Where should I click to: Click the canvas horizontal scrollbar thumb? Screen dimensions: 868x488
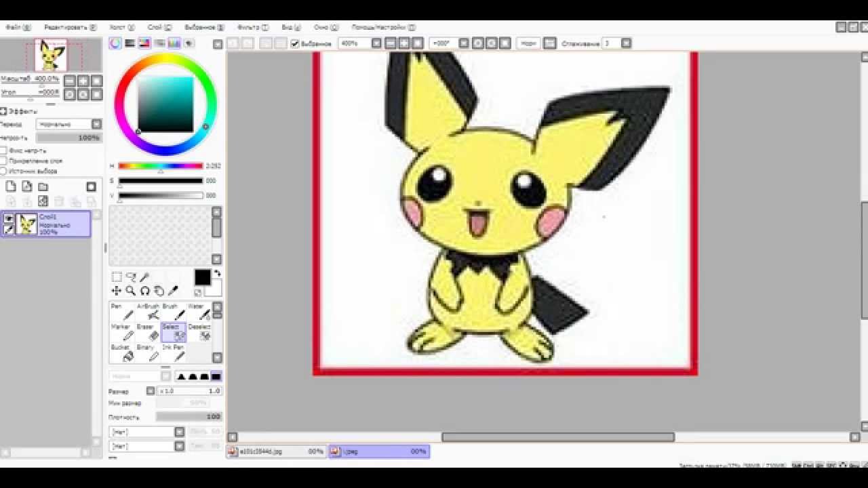click(x=558, y=437)
